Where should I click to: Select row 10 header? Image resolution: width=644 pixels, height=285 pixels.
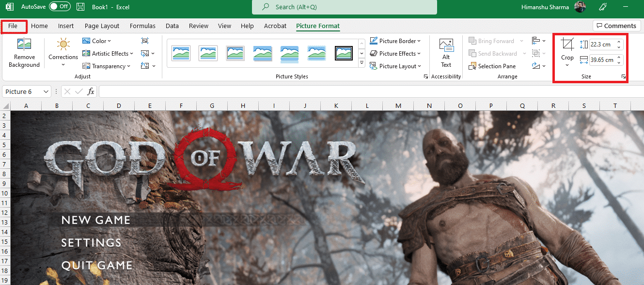click(5, 193)
